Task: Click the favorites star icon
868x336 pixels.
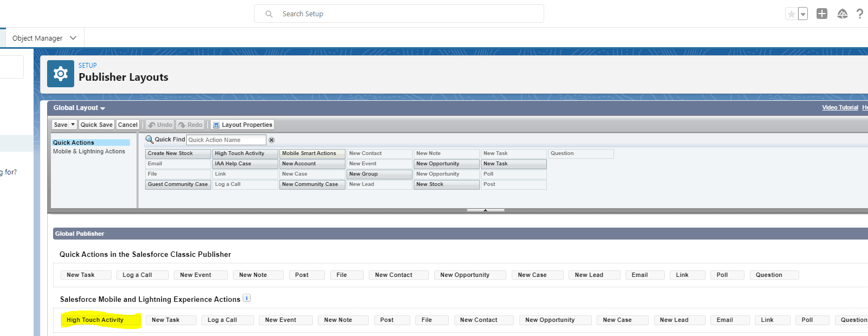Action: (792, 14)
